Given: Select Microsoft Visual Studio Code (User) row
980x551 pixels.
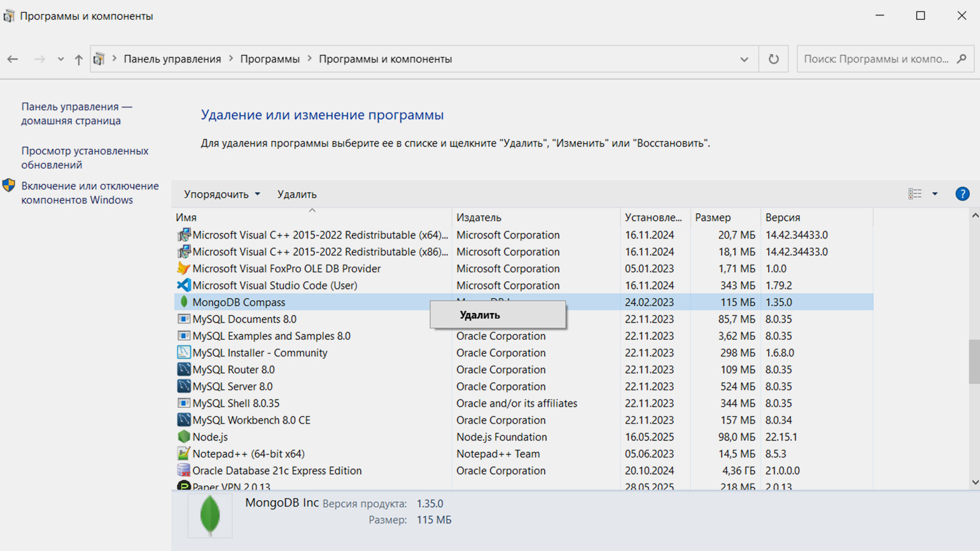Looking at the screenshot, I should tap(523, 285).
